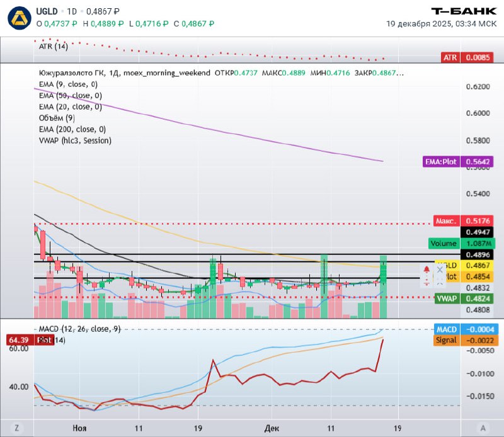The width and height of the screenshot is (504, 437).
Task: Click the high price 0,4889 ₽
Action: [107, 23]
